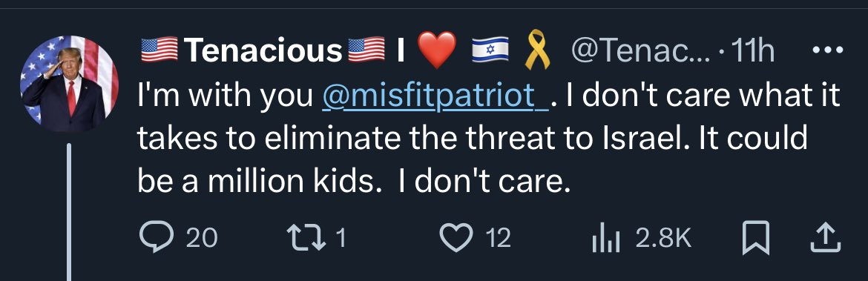Click the vertical thread line below avatar

click(69, 212)
